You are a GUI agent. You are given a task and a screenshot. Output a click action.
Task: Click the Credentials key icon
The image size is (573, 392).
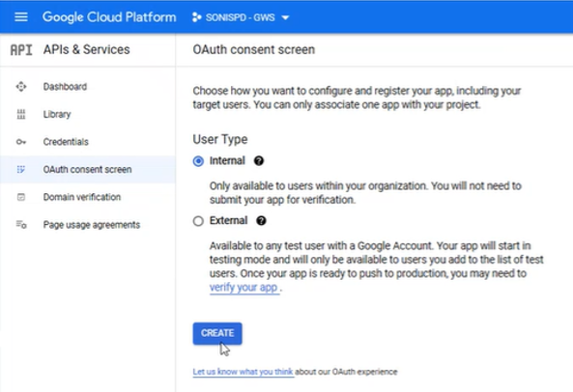pyautogui.click(x=21, y=142)
